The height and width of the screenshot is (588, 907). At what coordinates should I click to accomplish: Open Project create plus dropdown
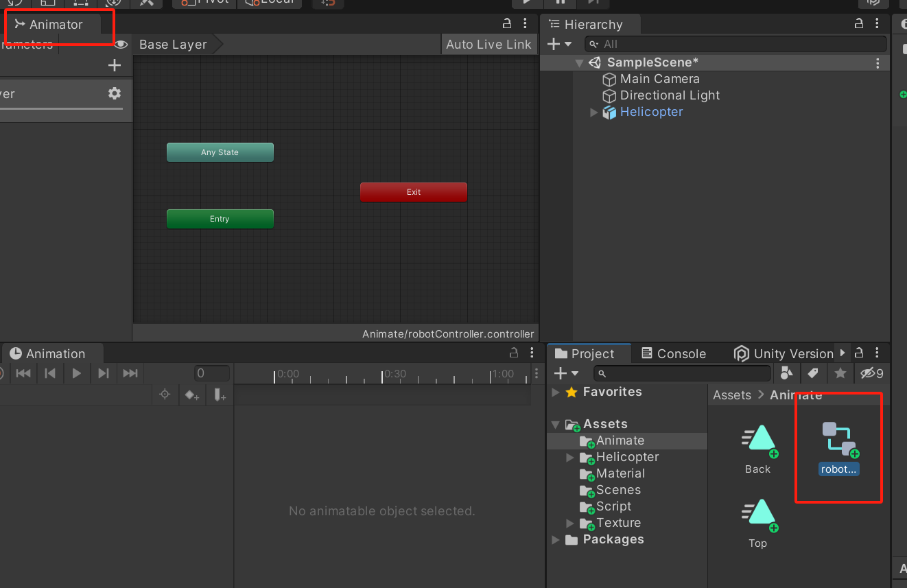click(566, 373)
